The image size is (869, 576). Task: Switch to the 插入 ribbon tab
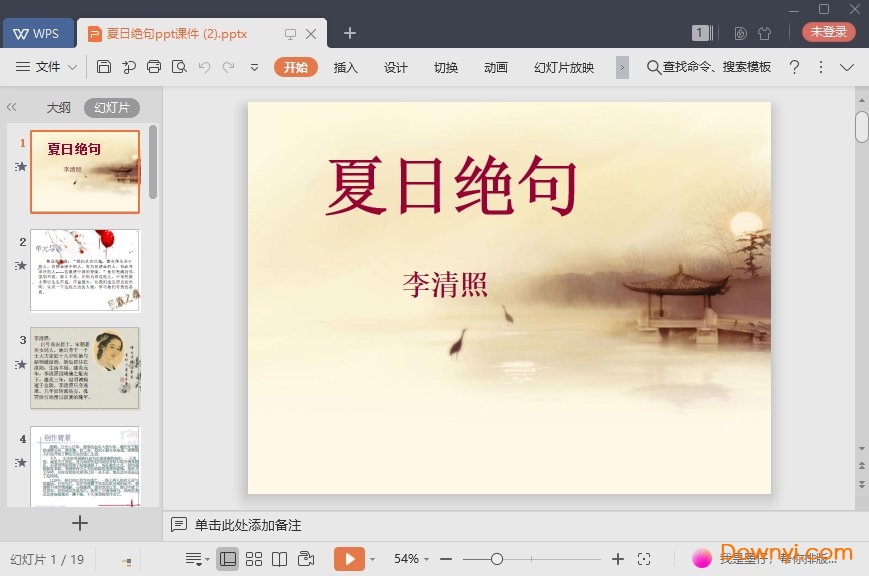click(345, 68)
